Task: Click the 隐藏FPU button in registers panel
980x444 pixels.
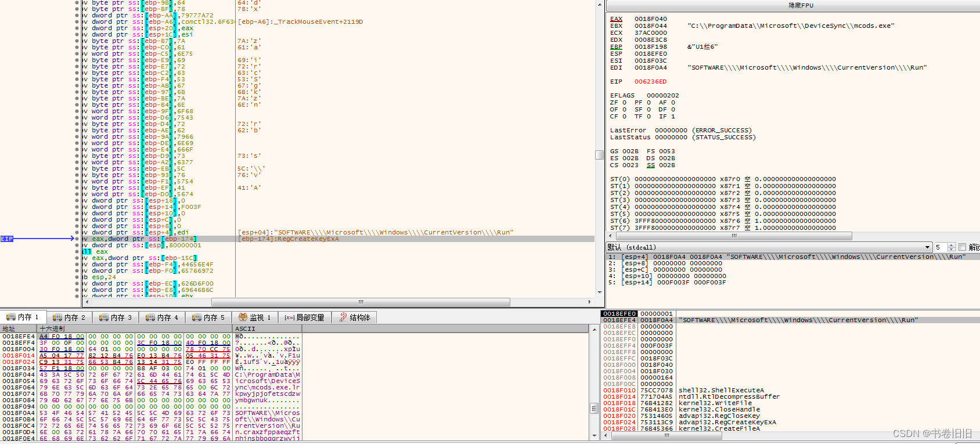Action: click(801, 5)
